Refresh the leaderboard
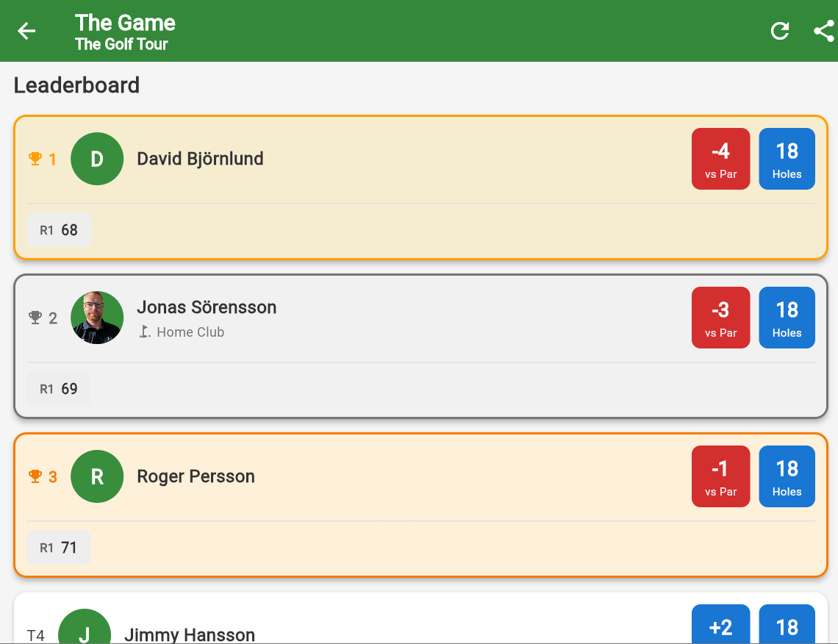This screenshot has height=644, width=838. click(x=780, y=31)
